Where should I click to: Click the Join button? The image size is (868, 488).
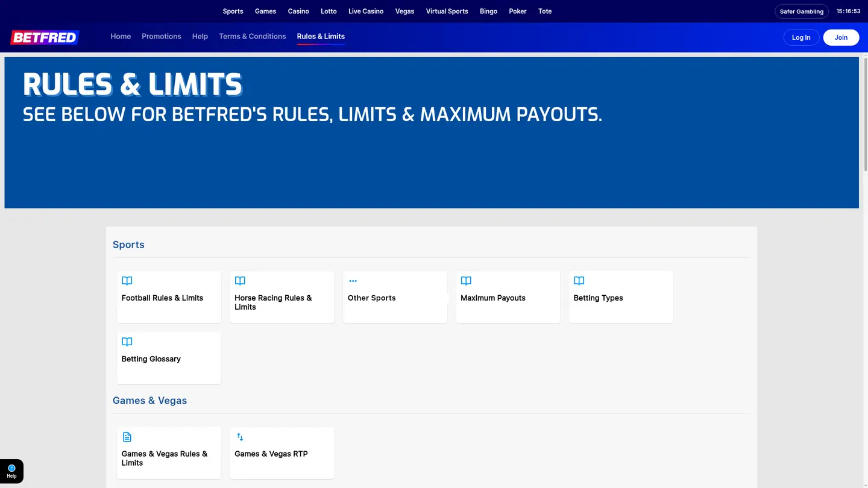(841, 37)
